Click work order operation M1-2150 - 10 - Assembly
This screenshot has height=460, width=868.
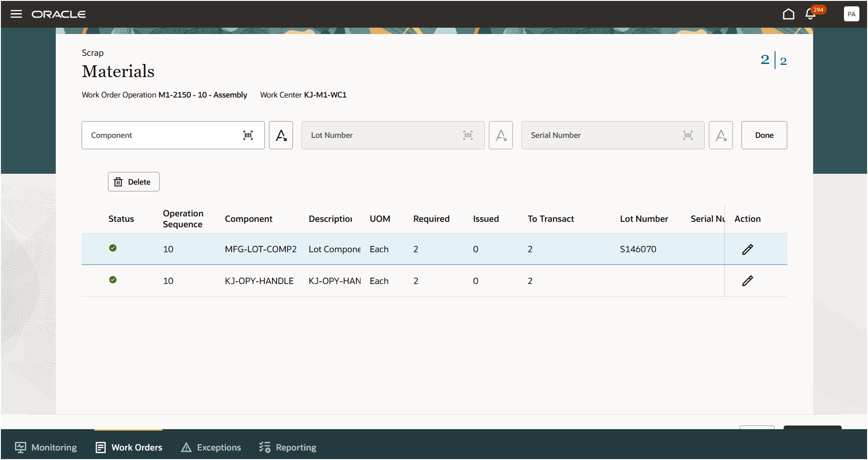[x=203, y=95]
